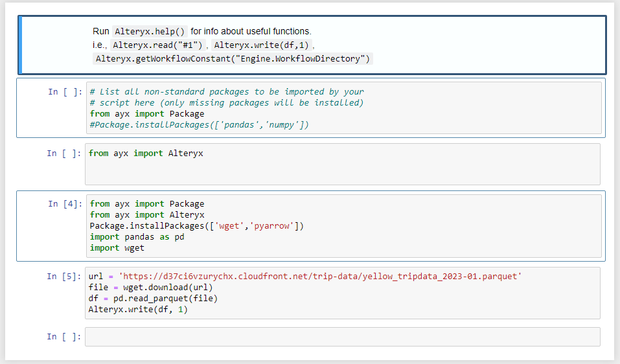Click the import pandas as pd line
The image size is (620, 364).
coord(137,237)
